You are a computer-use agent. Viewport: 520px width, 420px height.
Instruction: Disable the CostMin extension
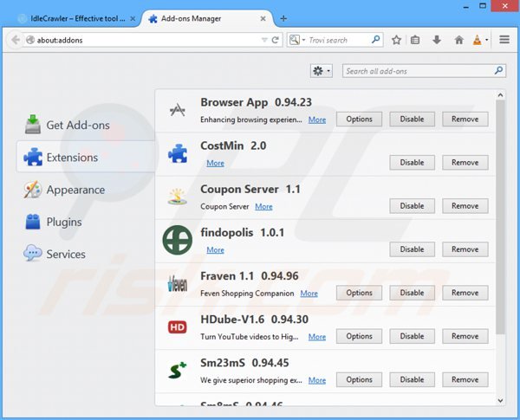tap(412, 163)
